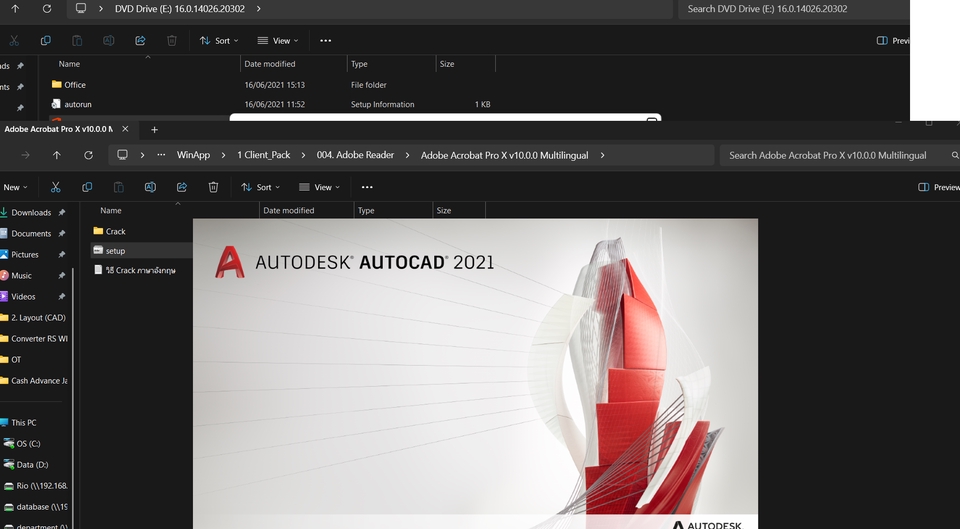Refresh the Adobe Acrobat window
The width and height of the screenshot is (960, 529).
click(x=88, y=156)
